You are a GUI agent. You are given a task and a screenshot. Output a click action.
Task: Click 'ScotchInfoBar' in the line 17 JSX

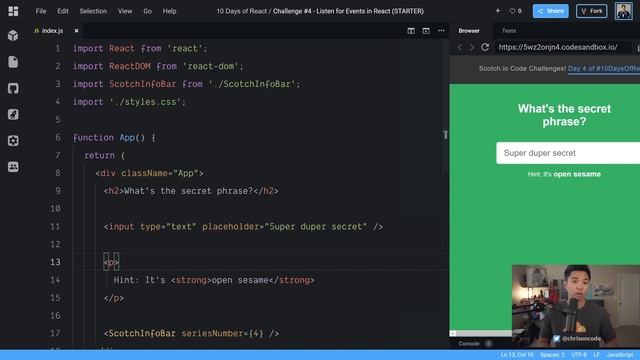point(142,333)
